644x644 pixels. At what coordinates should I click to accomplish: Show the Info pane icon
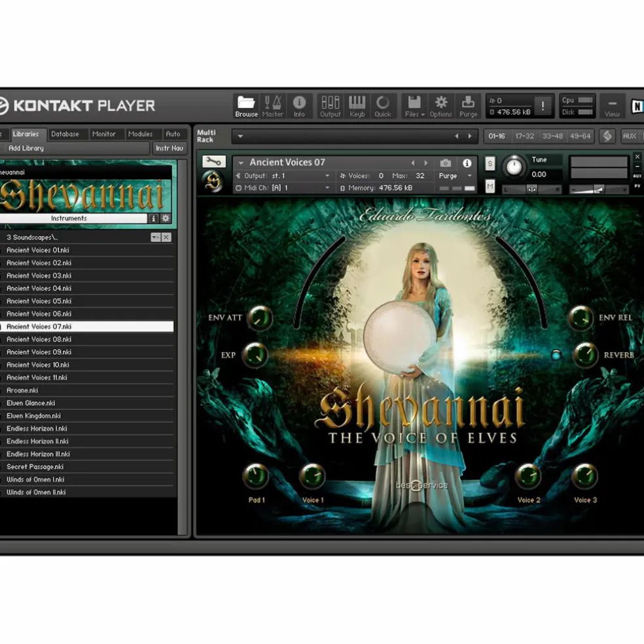pyautogui.click(x=299, y=106)
